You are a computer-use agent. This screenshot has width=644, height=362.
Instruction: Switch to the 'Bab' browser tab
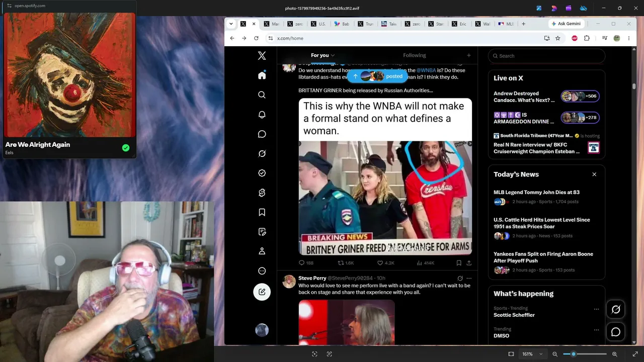click(x=342, y=24)
